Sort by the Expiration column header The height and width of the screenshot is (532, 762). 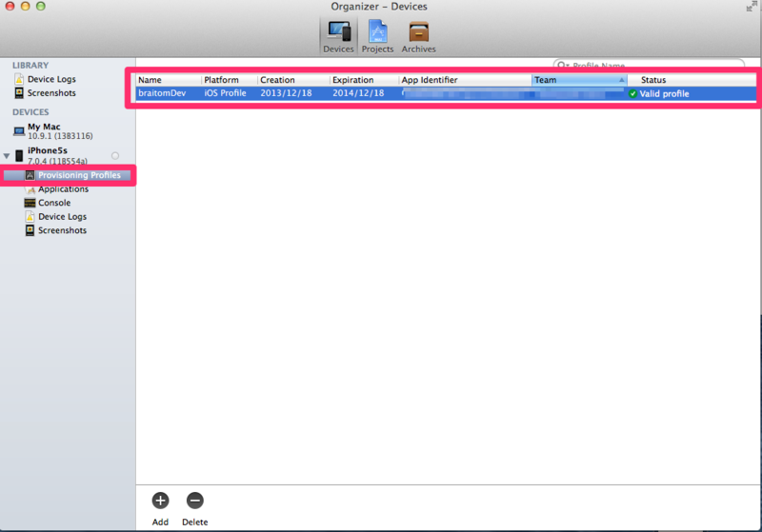coord(365,80)
